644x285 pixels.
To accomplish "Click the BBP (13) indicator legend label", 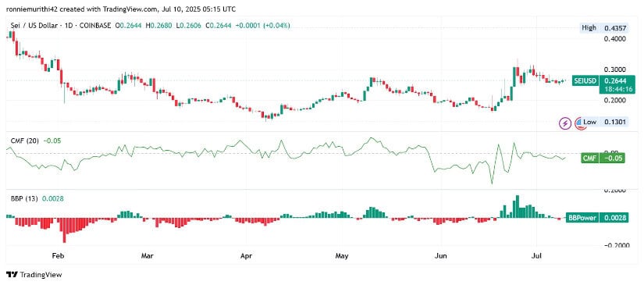I will [x=24, y=199].
